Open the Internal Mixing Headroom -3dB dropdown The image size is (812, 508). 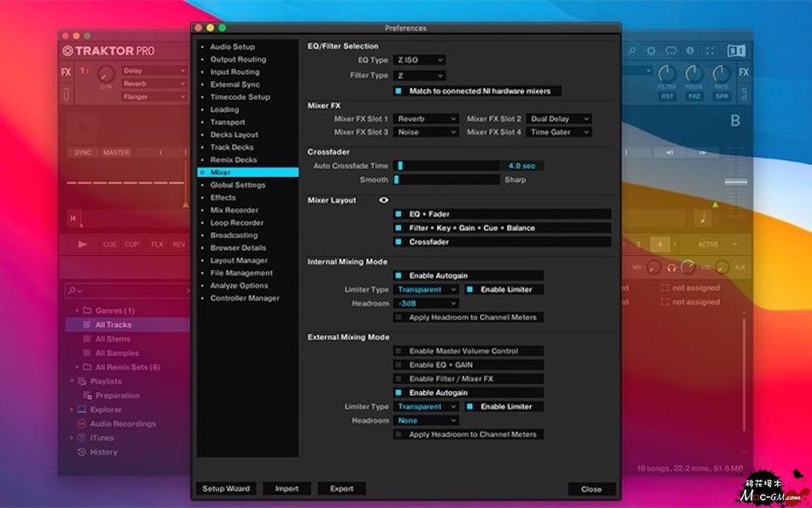point(426,303)
